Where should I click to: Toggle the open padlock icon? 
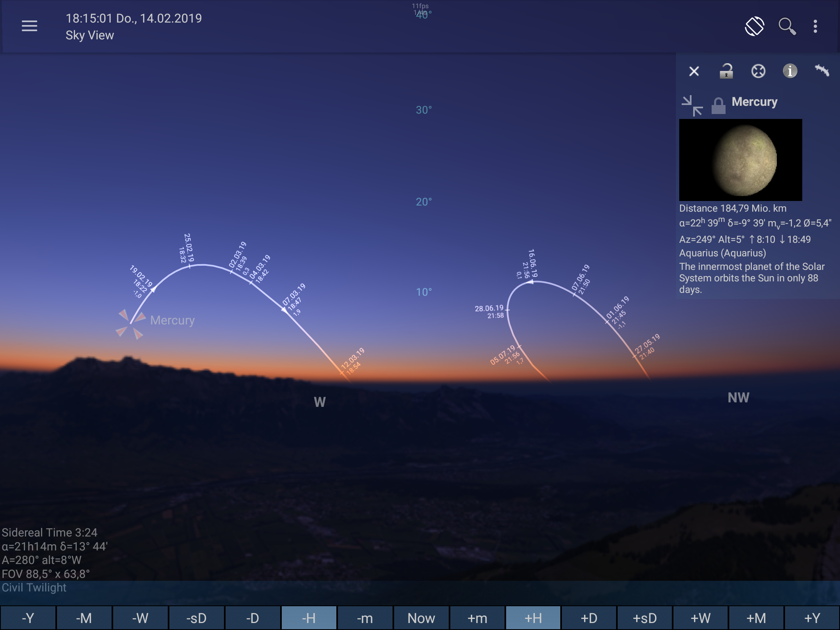coord(726,71)
